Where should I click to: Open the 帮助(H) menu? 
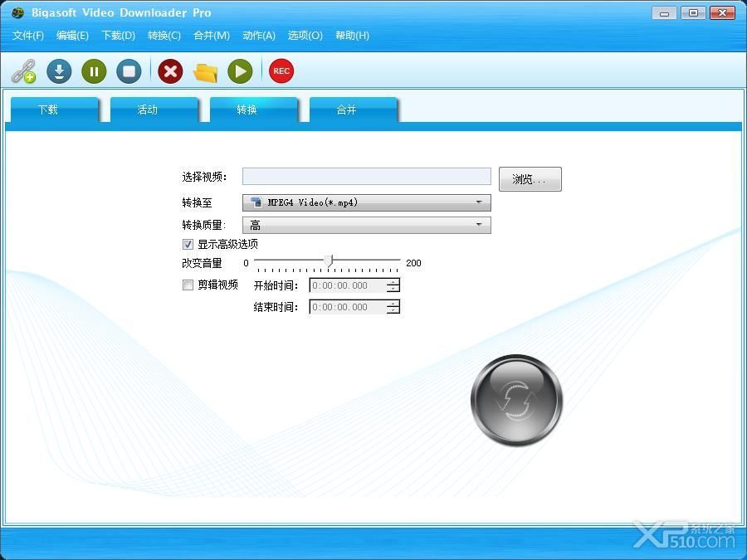(x=352, y=35)
